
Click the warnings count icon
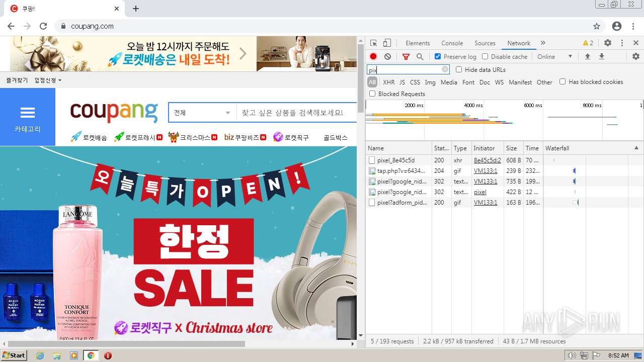tap(588, 43)
